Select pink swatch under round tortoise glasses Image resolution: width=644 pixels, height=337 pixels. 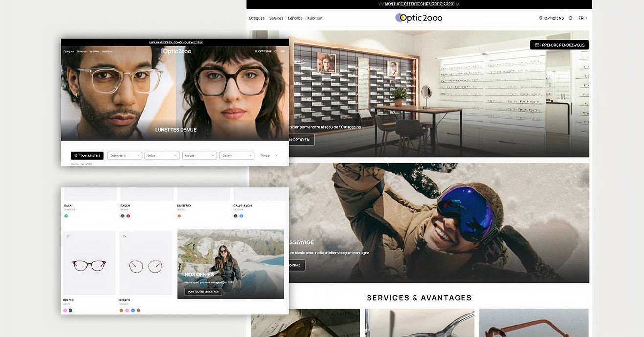[127, 310]
